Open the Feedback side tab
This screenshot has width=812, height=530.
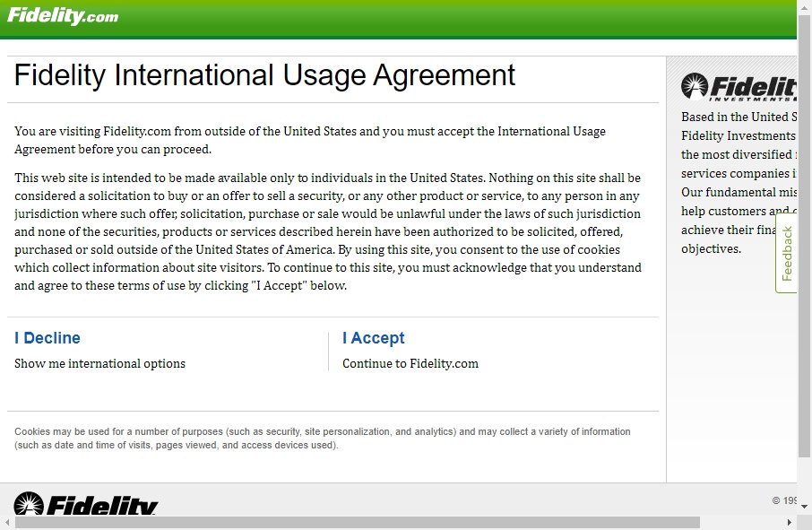[786, 254]
